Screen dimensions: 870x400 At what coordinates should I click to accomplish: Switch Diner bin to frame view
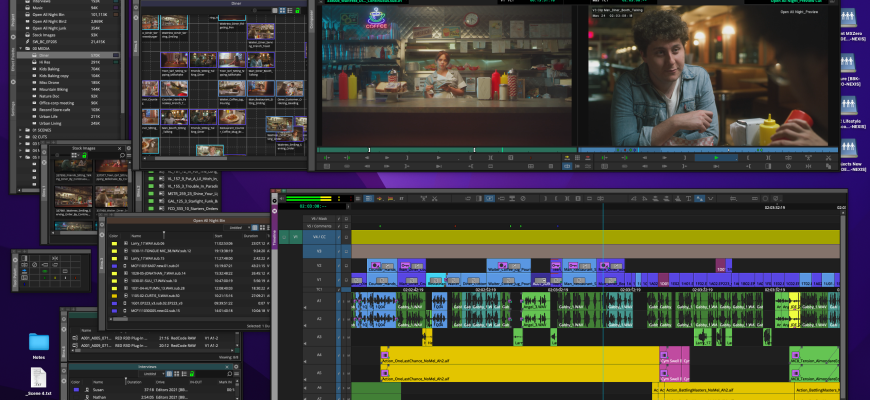pos(282,11)
